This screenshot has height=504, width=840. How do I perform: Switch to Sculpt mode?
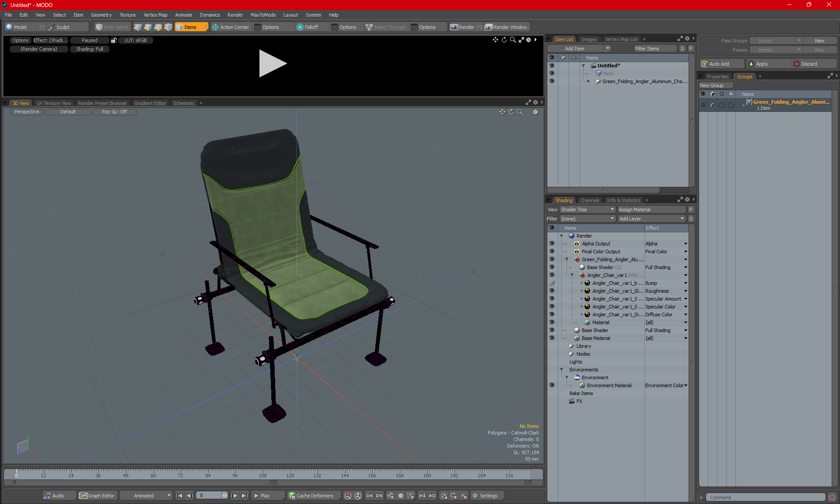pyautogui.click(x=68, y=27)
